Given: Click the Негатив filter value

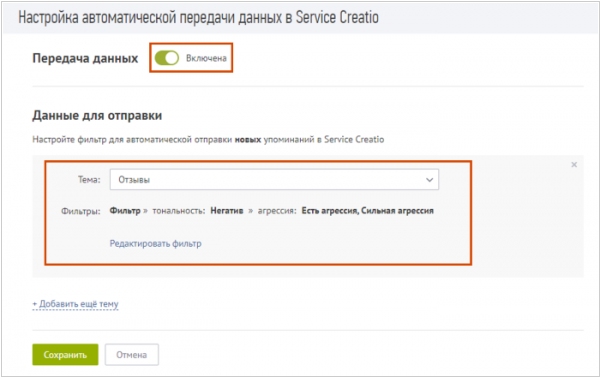Looking at the screenshot, I should tap(227, 211).
